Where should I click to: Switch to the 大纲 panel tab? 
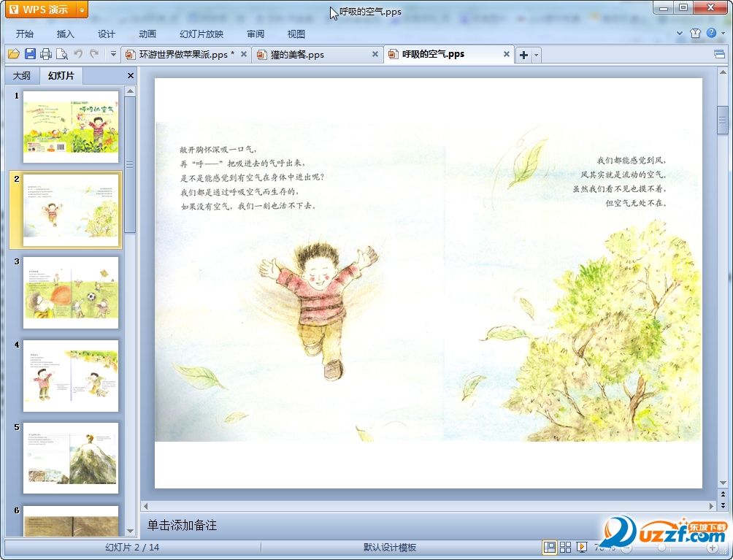click(21, 76)
